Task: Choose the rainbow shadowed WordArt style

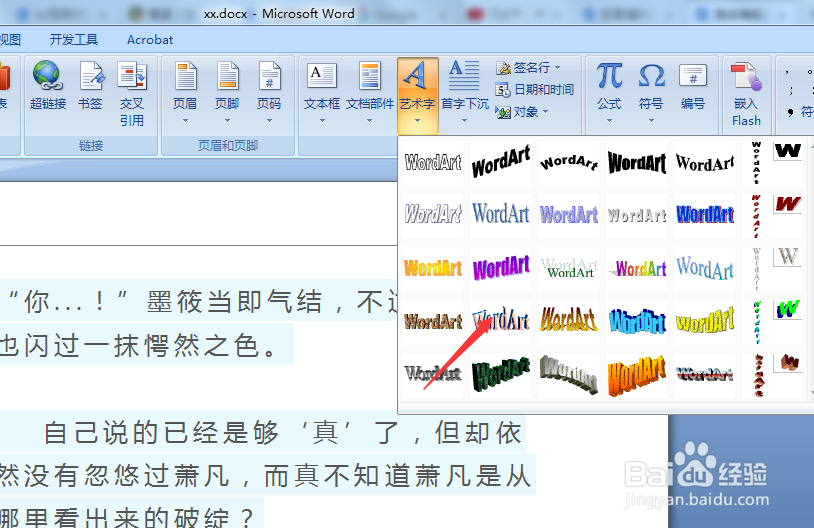Action: tap(637, 268)
